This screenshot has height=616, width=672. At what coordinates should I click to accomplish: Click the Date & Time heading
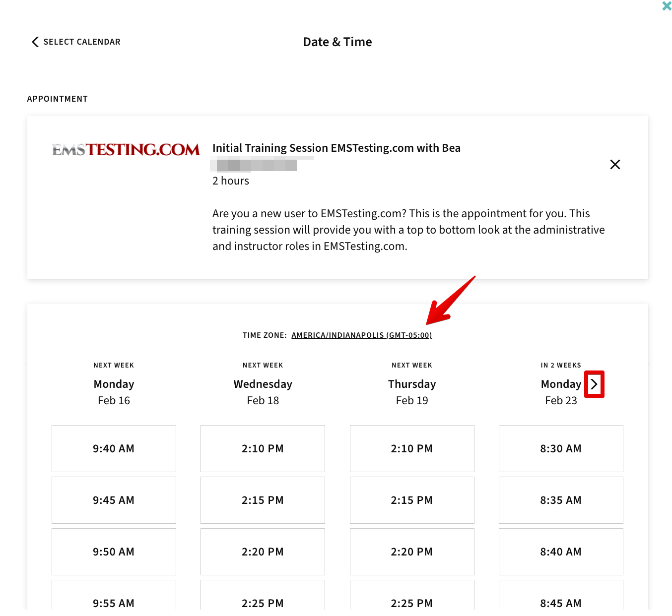[x=337, y=42]
